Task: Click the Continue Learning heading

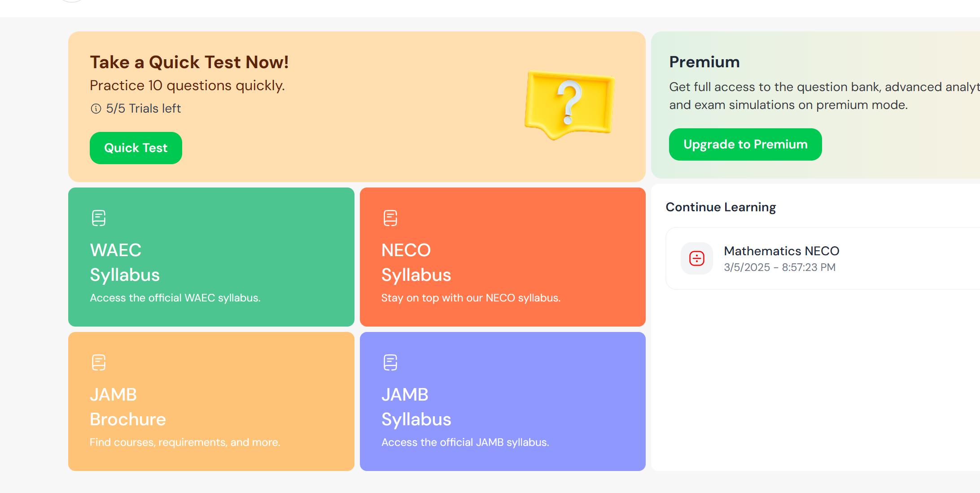Action: coord(721,207)
